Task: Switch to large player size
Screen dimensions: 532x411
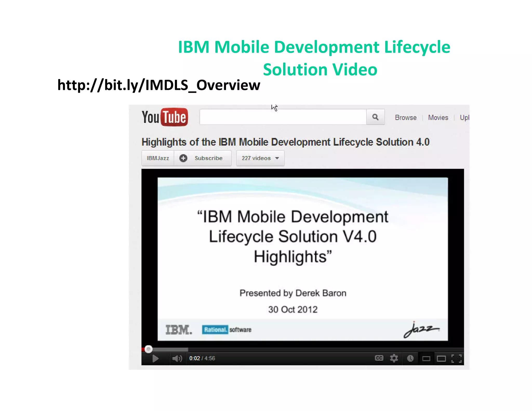Action: pos(441,359)
